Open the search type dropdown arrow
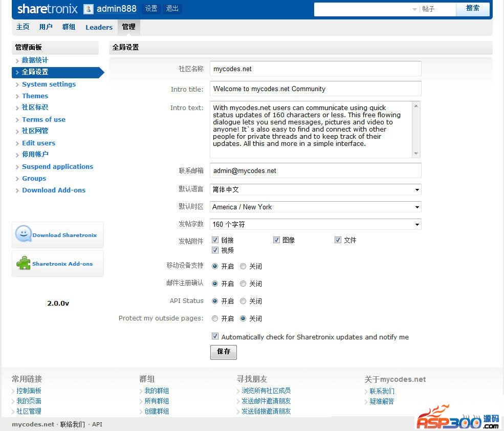 [414, 9]
